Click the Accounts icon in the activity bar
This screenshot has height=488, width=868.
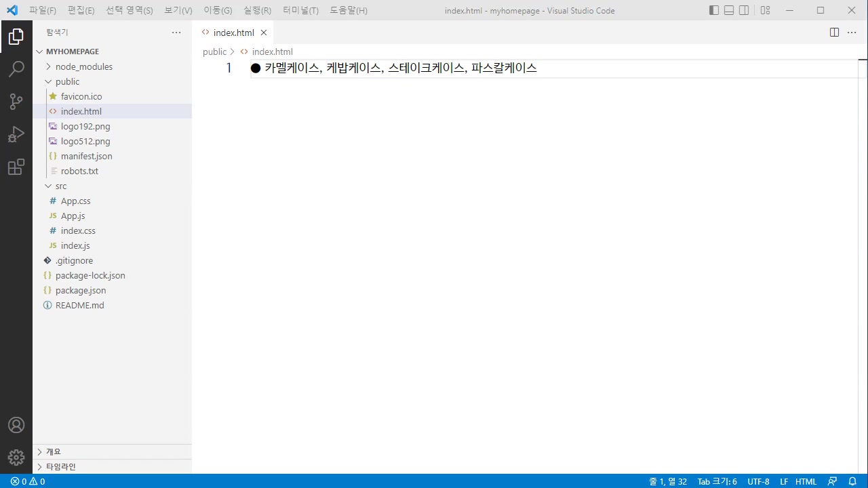tap(16, 425)
